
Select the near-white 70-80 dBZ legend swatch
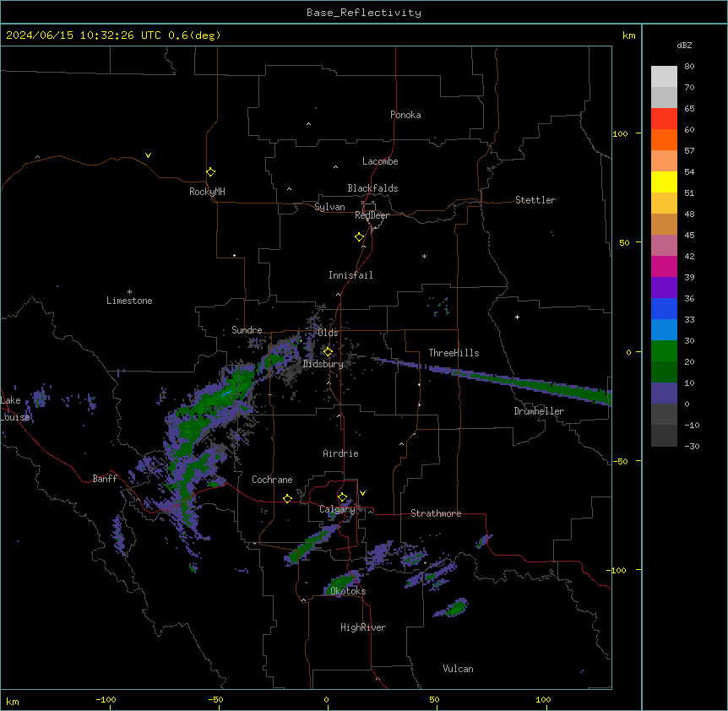pos(664,77)
